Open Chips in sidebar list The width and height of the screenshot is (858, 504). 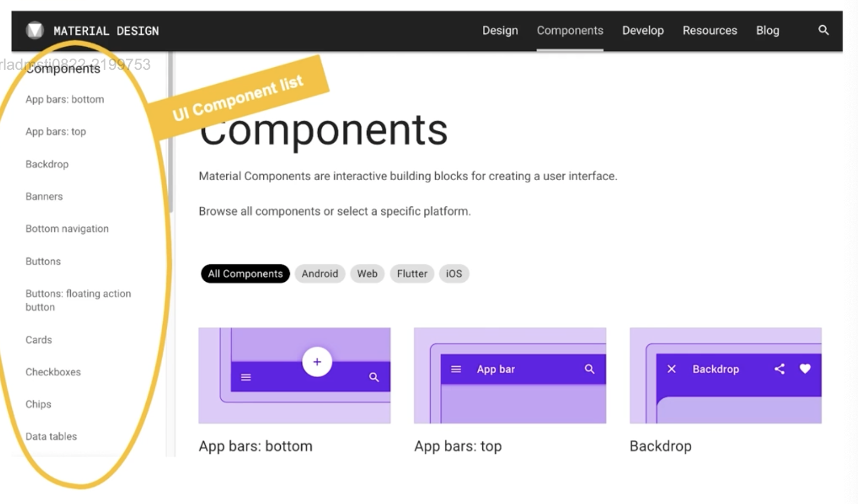click(x=38, y=404)
